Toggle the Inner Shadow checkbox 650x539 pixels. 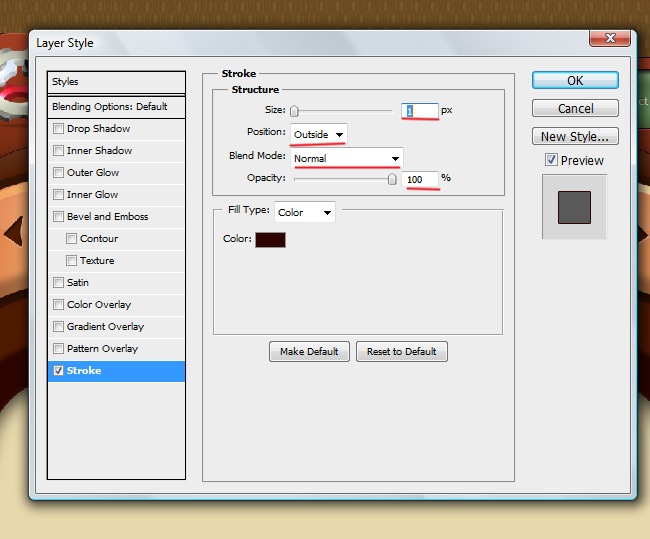pos(58,151)
